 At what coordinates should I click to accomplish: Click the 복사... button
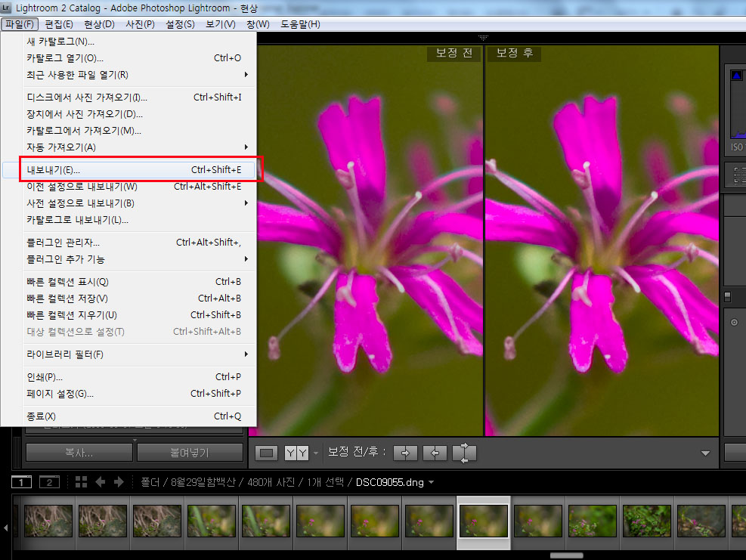(79, 453)
